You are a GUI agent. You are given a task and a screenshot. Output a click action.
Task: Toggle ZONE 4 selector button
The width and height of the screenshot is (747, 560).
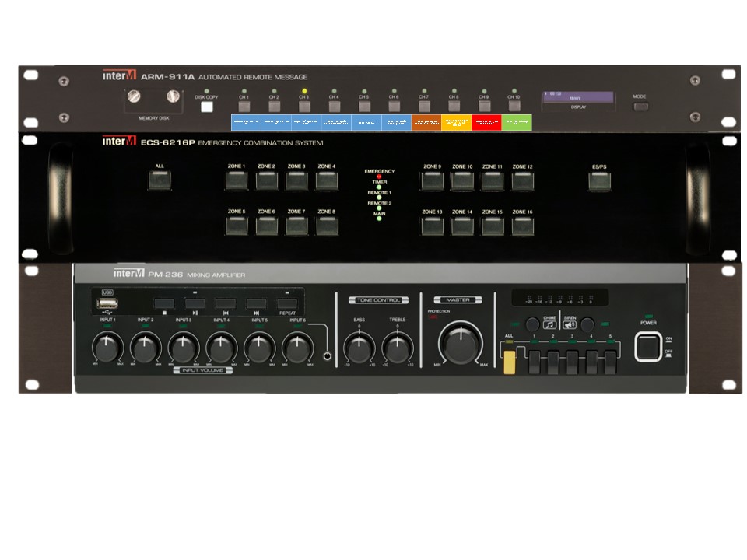point(327,181)
